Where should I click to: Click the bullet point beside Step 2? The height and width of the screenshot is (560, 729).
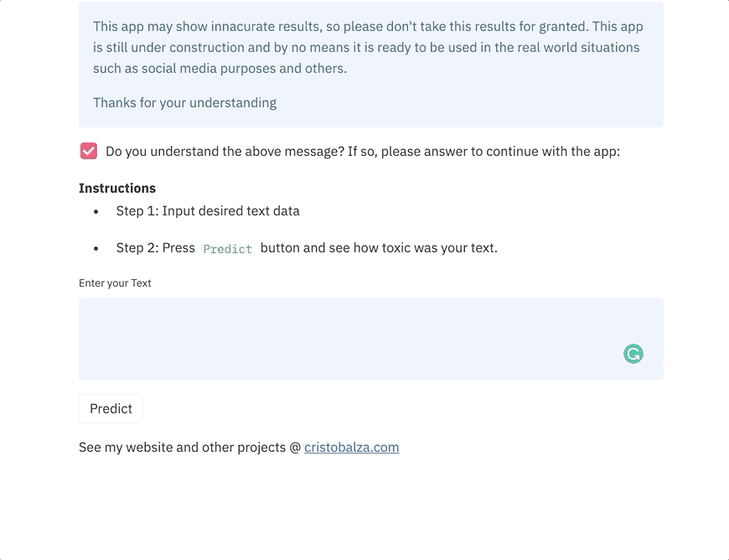point(96,248)
